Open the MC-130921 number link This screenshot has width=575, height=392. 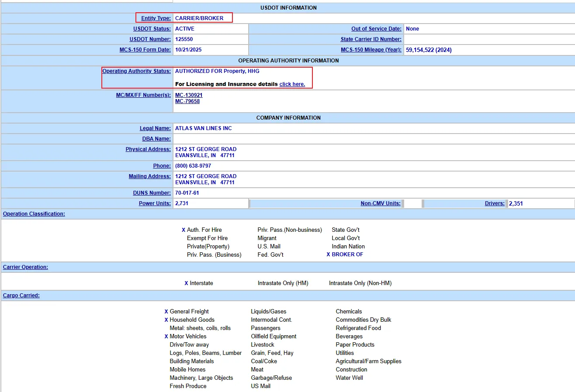[x=189, y=95]
